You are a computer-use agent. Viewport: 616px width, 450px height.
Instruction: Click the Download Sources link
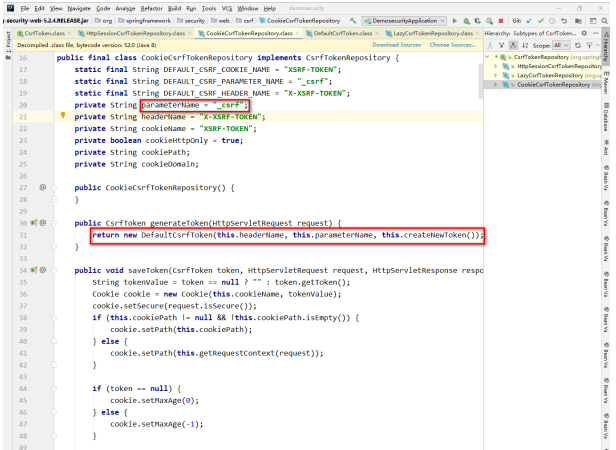tap(396, 45)
